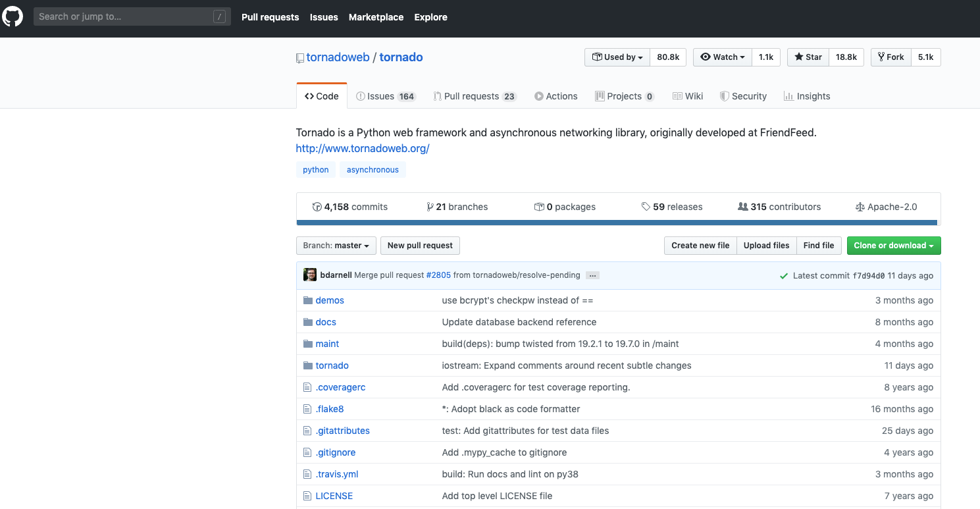The width and height of the screenshot is (980, 509).
Task: Open the latest commit f7d94d0
Action: point(869,276)
